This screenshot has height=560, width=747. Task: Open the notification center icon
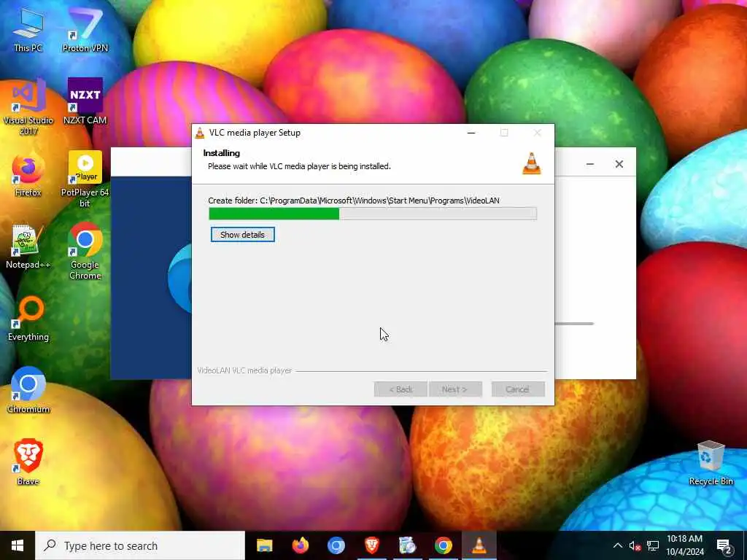(724, 545)
